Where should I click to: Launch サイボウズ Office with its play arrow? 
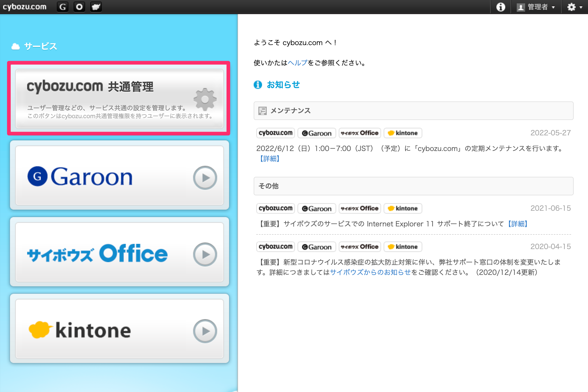[x=205, y=254]
